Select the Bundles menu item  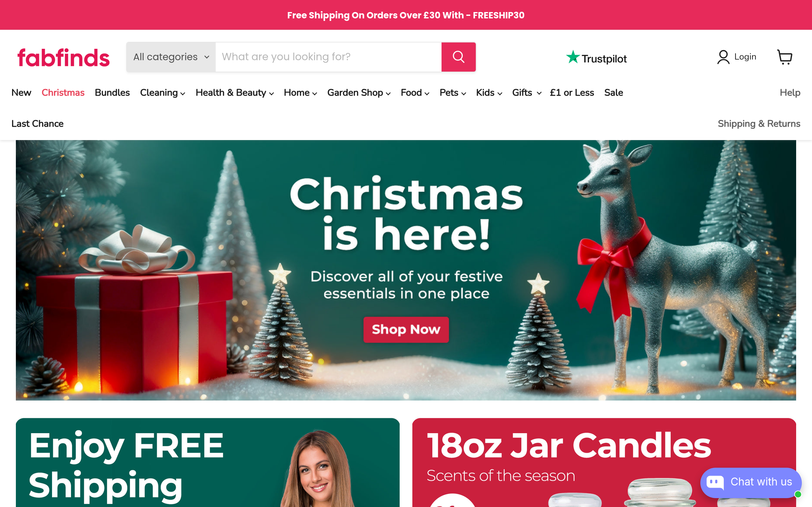click(x=112, y=93)
